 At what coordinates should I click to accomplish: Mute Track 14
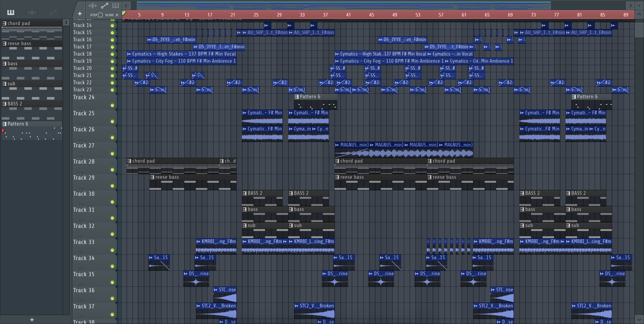tap(112, 25)
